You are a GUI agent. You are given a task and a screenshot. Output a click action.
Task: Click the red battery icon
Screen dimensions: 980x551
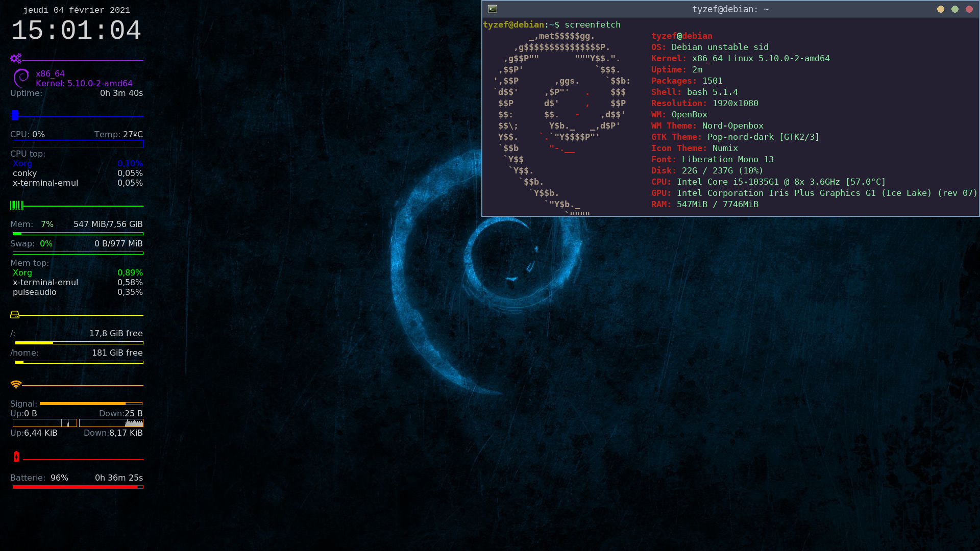coord(16,457)
